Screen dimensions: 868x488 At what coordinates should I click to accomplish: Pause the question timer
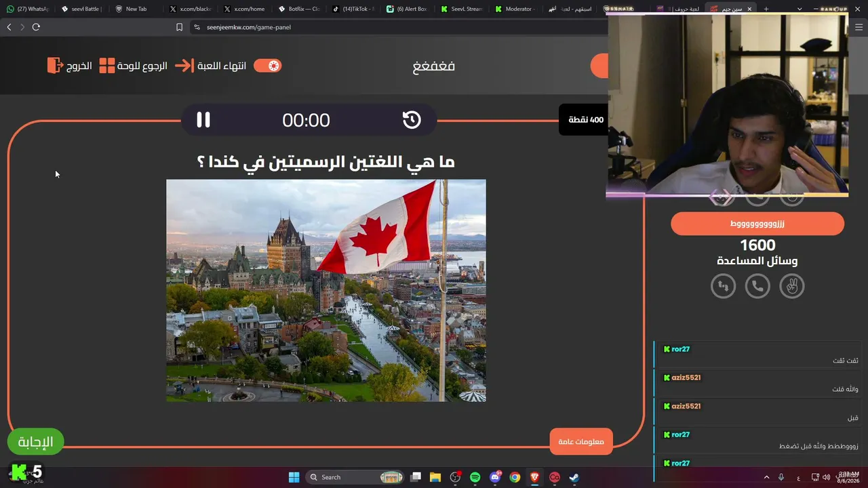[203, 120]
